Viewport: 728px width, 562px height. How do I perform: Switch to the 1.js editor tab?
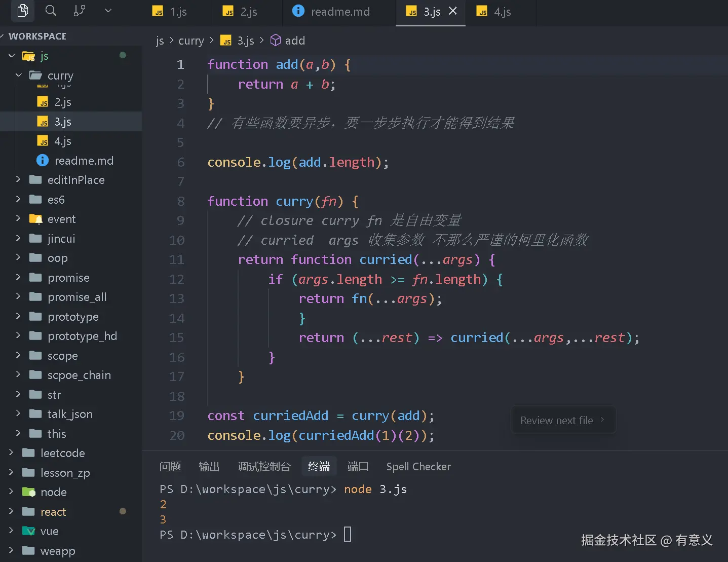click(x=177, y=12)
